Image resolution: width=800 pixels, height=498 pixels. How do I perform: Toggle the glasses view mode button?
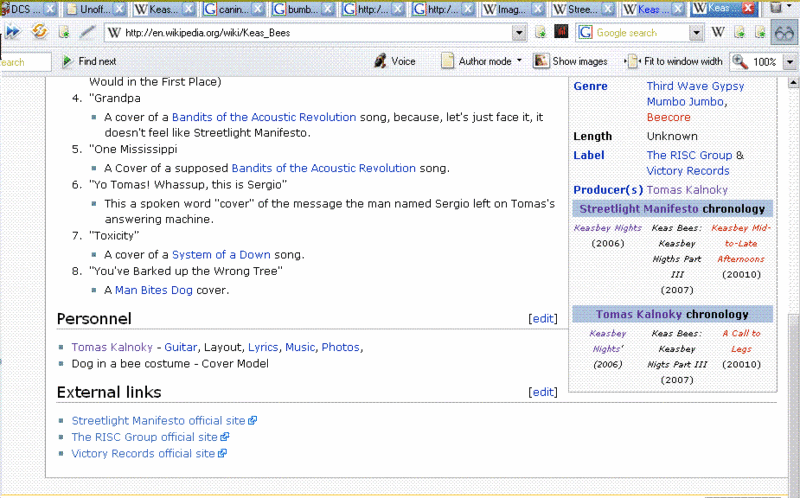(784, 33)
